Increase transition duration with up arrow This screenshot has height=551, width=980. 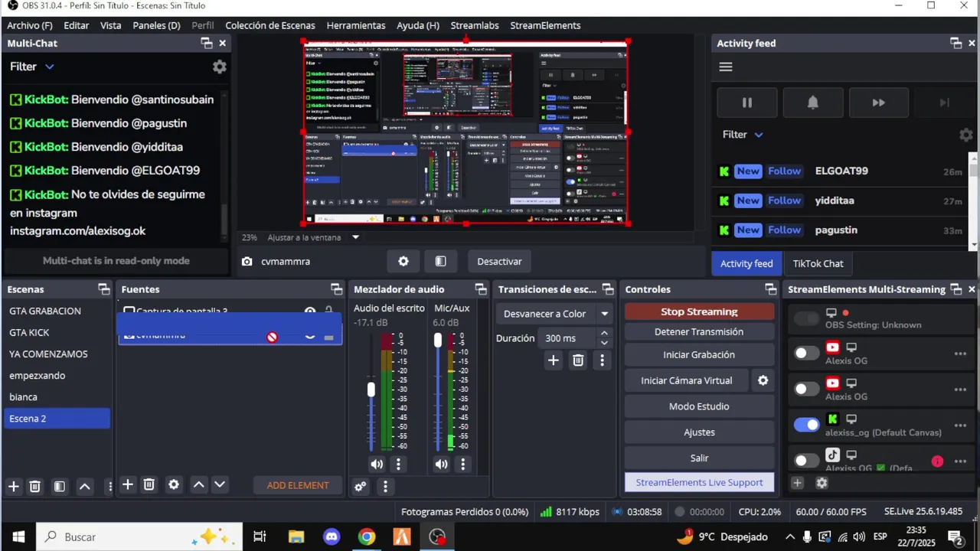click(604, 334)
